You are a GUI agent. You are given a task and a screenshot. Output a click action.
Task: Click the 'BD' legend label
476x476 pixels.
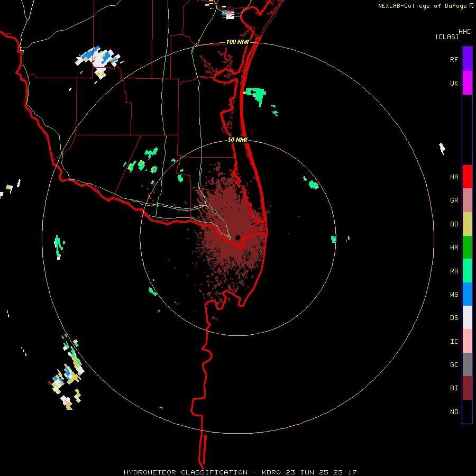pos(454,224)
